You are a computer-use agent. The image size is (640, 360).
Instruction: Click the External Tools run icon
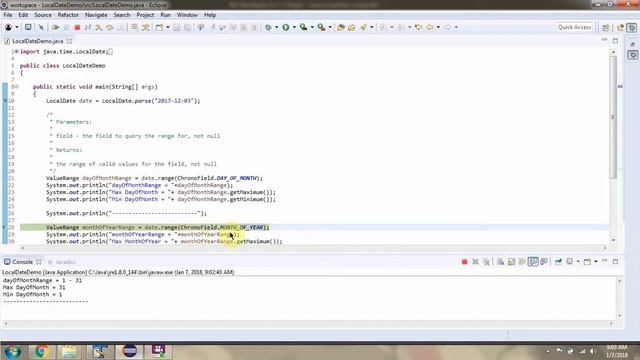point(321,27)
